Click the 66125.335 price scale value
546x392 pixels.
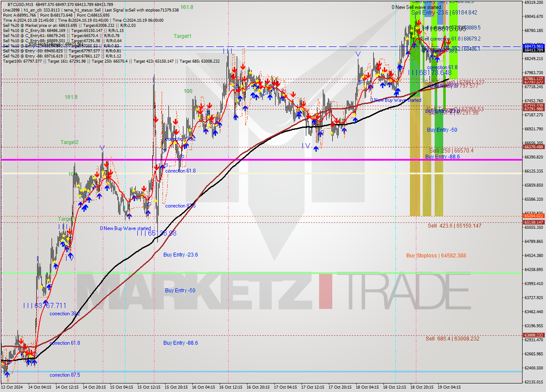pyautogui.click(x=534, y=171)
